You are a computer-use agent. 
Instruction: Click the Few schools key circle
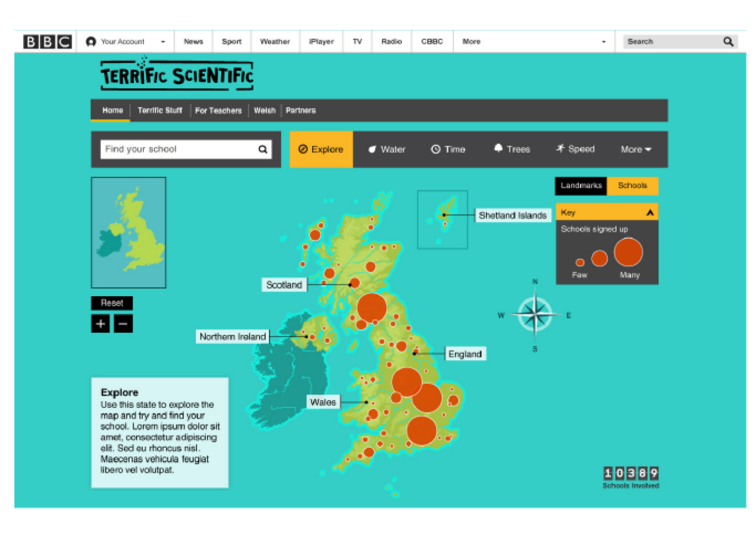[x=580, y=263]
